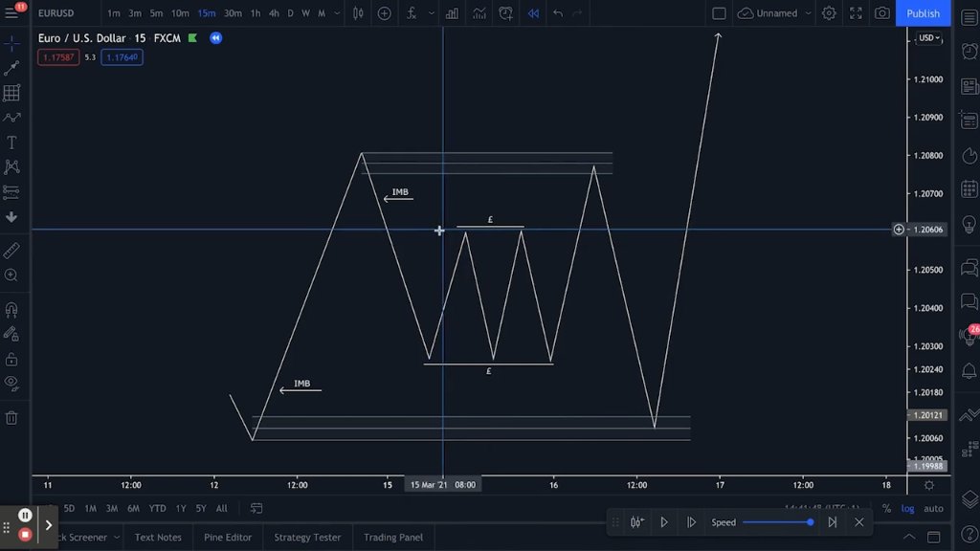Toggle hide all drawings eye icon
The image size is (980, 551).
coord(11,383)
